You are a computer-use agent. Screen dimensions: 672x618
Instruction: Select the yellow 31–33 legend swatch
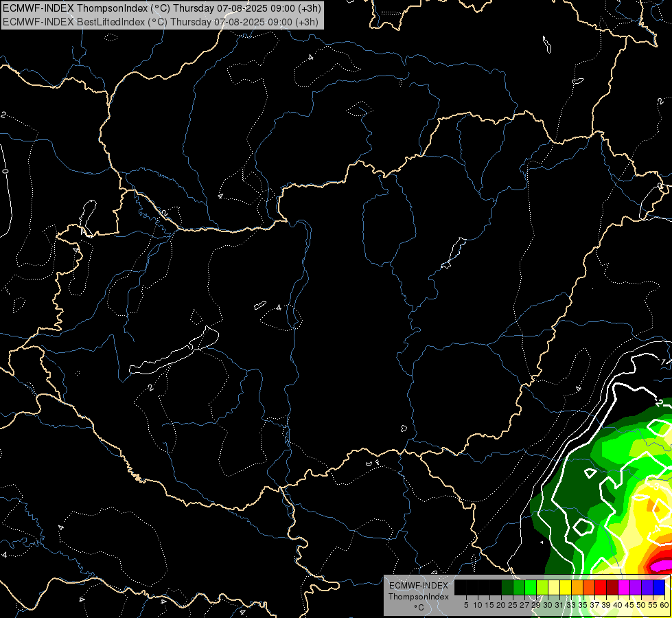[566, 588]
